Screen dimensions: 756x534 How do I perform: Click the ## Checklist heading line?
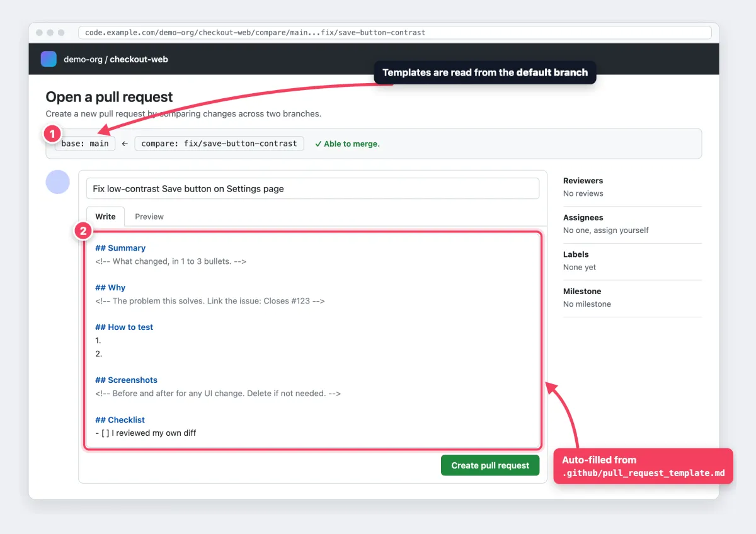pos(120,420)
